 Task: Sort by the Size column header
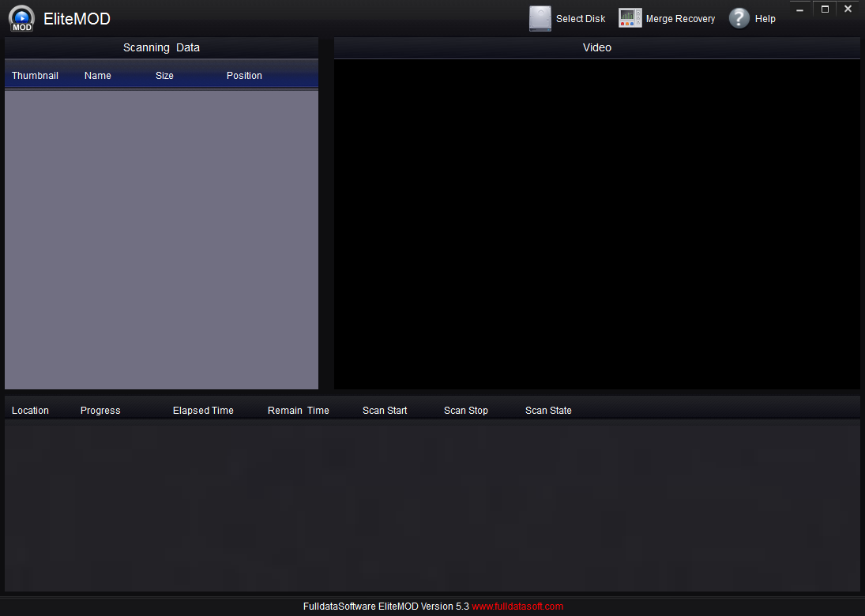164,76
